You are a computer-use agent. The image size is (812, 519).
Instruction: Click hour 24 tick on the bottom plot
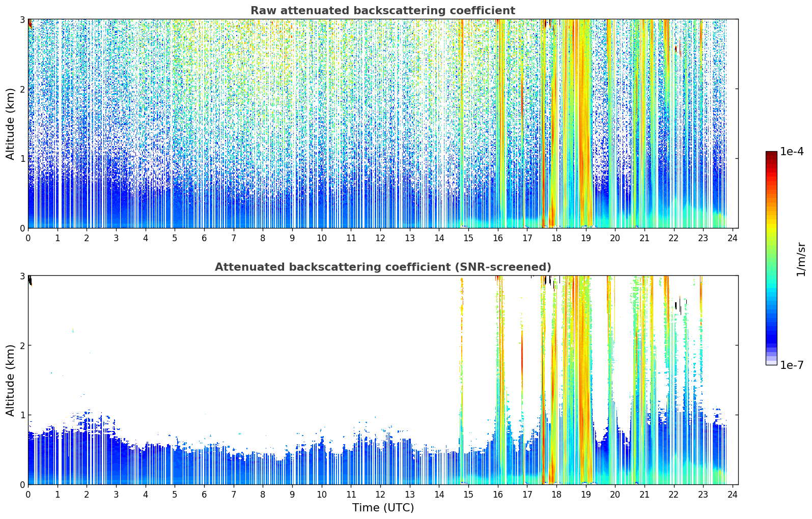(x=733, y=494)
